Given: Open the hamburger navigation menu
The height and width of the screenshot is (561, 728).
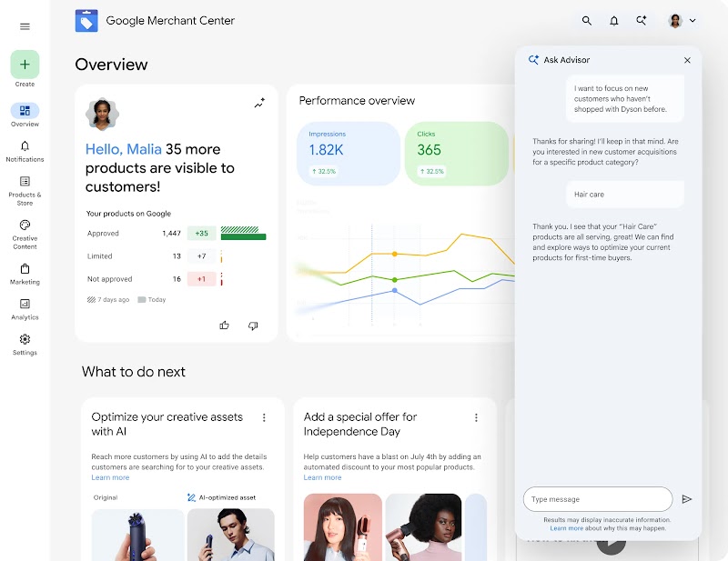Looking at the screenshot, I should click(x=25, y=26).
